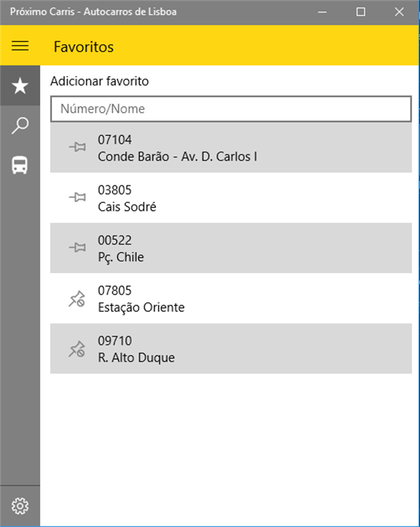Screen dimensions: 420x527
Task: Unpin stop 07805 Estação Oriente
Action: (77, 299)
